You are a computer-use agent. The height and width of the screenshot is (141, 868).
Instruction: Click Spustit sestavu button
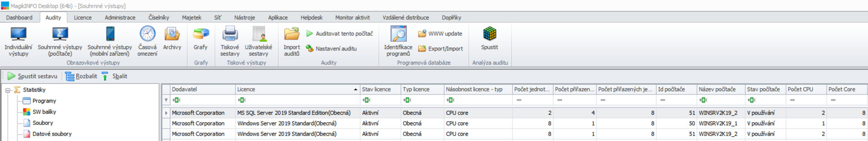tap(33, 76)
